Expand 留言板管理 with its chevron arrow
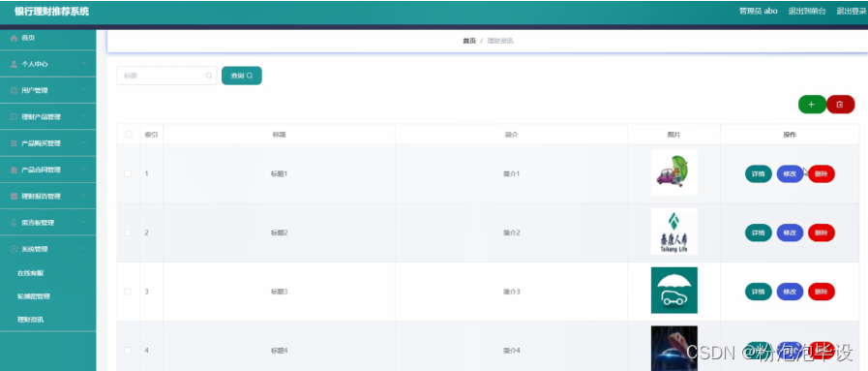 [x=84, y=223]
